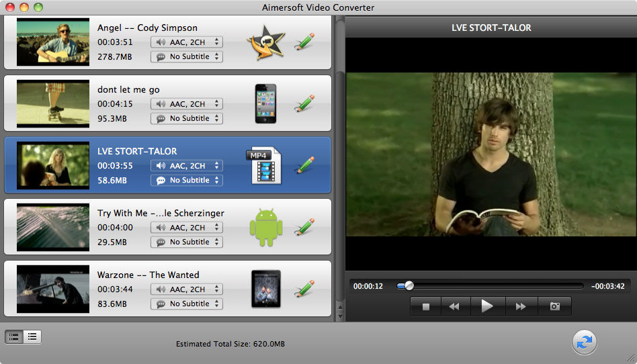Open subtitle dropdown for Warzone
Viewport: 637px width, 364px height.
(187, 304)
